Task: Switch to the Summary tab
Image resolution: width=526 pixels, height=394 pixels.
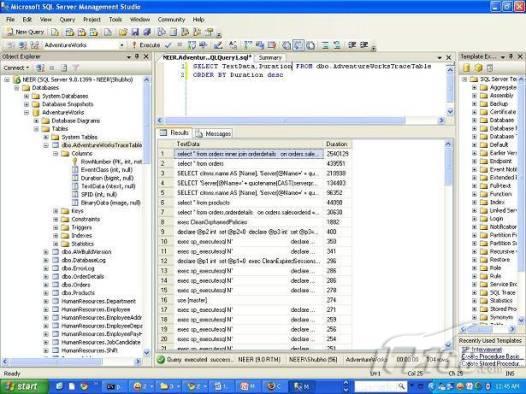Action: coord(270,58)
